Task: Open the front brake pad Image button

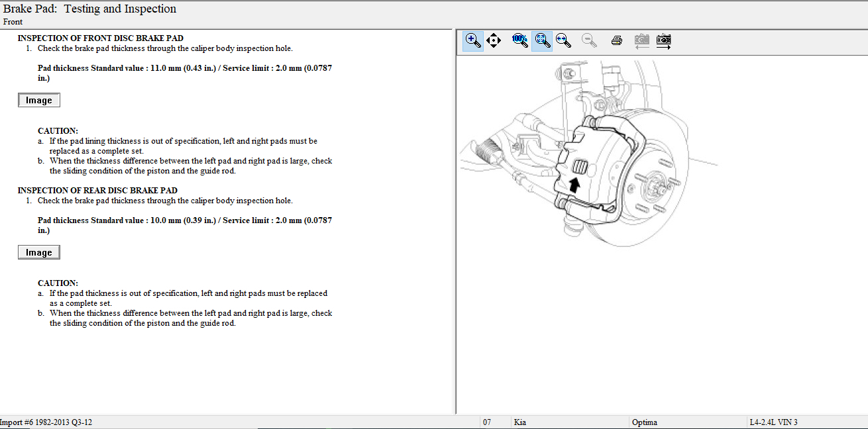Action: pos(39,100)
